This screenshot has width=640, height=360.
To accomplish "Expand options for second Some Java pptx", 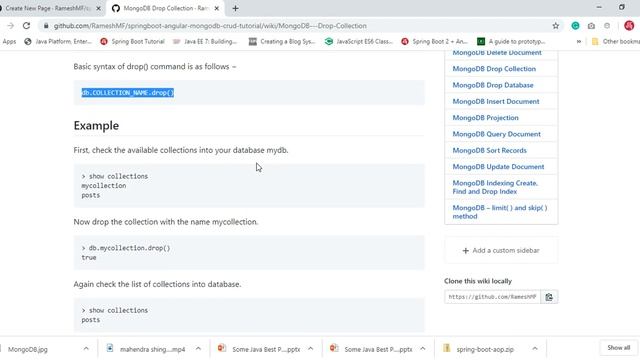I will click(x=422, y=349).
